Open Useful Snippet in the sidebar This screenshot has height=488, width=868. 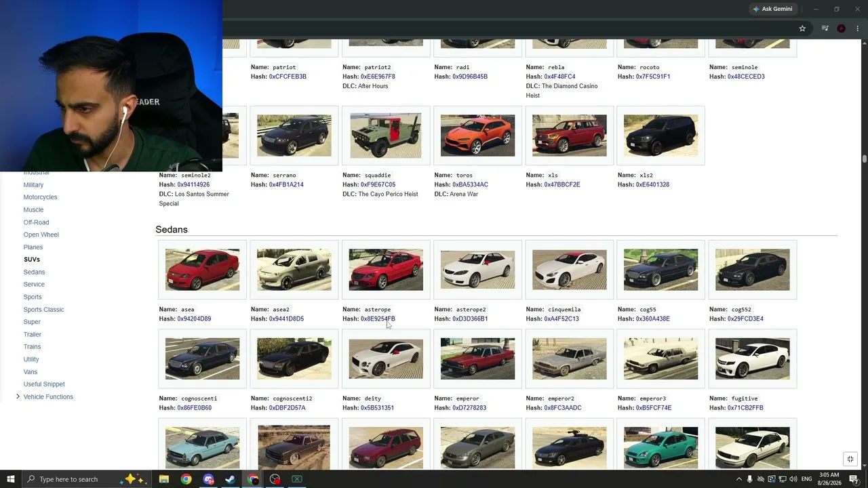tap(44, 384)
